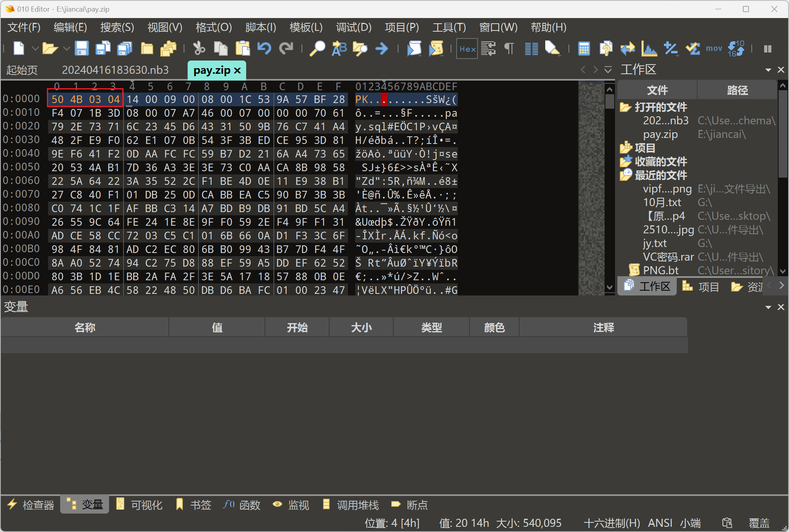Click the 十六进制(H) status bar mode

[612, 523]
